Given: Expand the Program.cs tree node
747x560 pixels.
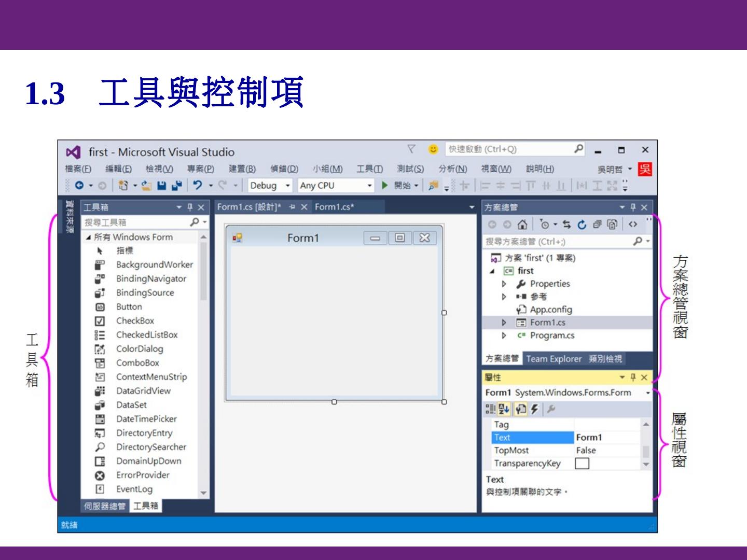Looking at the screenshot, I should coord(504,335).
